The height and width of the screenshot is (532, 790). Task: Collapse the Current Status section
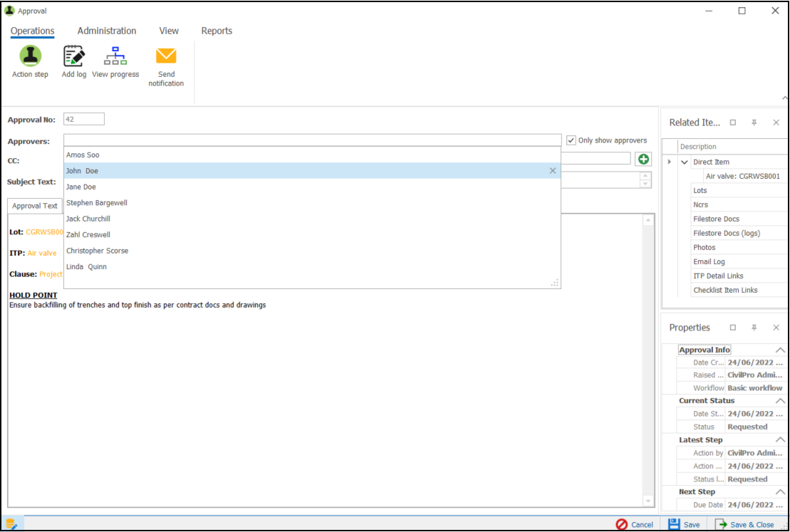click(780, 400)
